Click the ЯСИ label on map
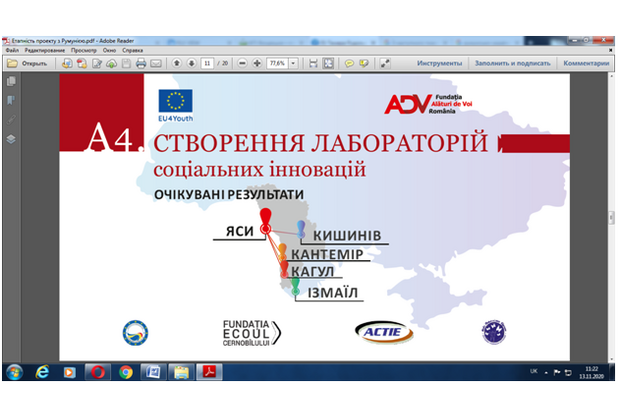The width and height of the screenshot is (620, 420). coord(240,231)
